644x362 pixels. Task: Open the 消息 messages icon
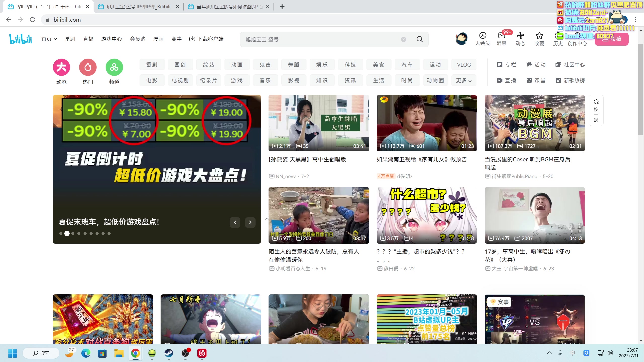click(501, 36)
